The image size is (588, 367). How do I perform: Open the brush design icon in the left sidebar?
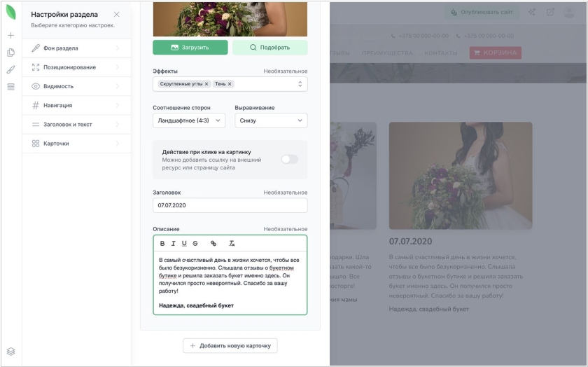pos(10,69)
